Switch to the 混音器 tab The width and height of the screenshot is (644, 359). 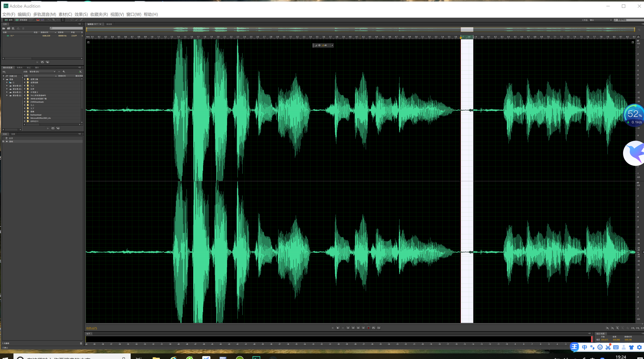pyautogui.click(x=109, y=24)
